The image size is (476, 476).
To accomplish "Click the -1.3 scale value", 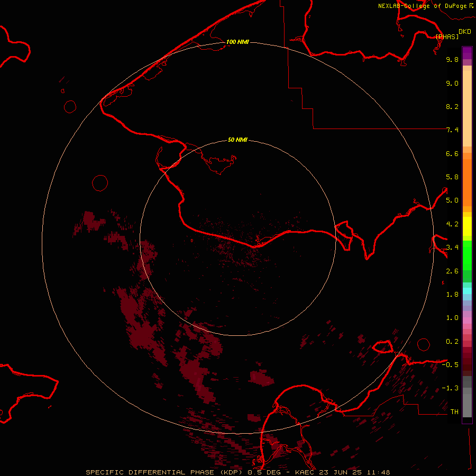I will pyautogui.click(x=450, y=388).
